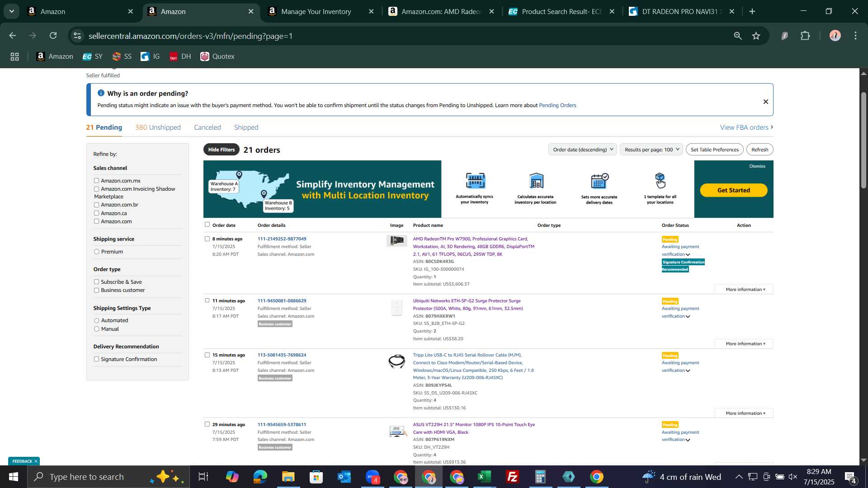
Task: Open the SS bookmark
Action: coord(122,56)
